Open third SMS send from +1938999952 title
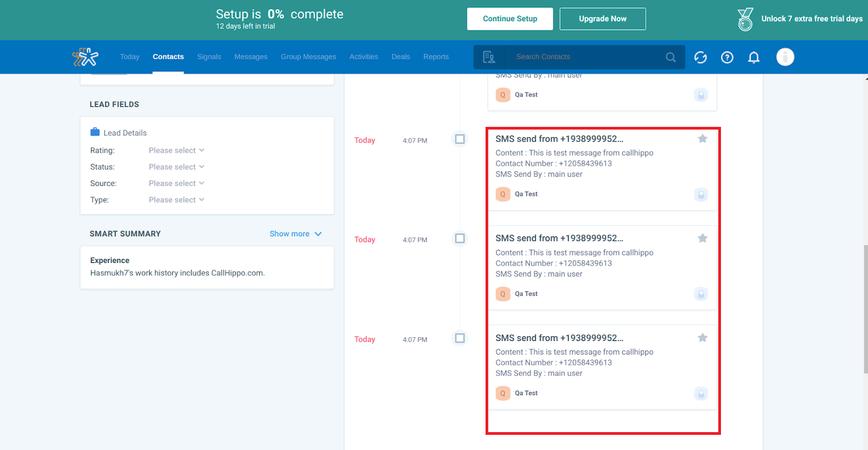Image resolution: width=868 pixels, height=450 pixels. click(559, 338)
